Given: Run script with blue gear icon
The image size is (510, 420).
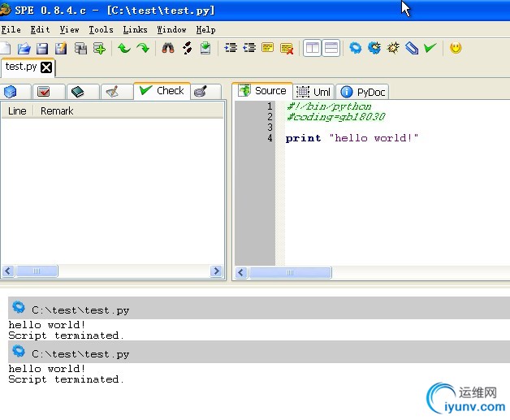Looking at the screenshot, I should pos(355,48).
